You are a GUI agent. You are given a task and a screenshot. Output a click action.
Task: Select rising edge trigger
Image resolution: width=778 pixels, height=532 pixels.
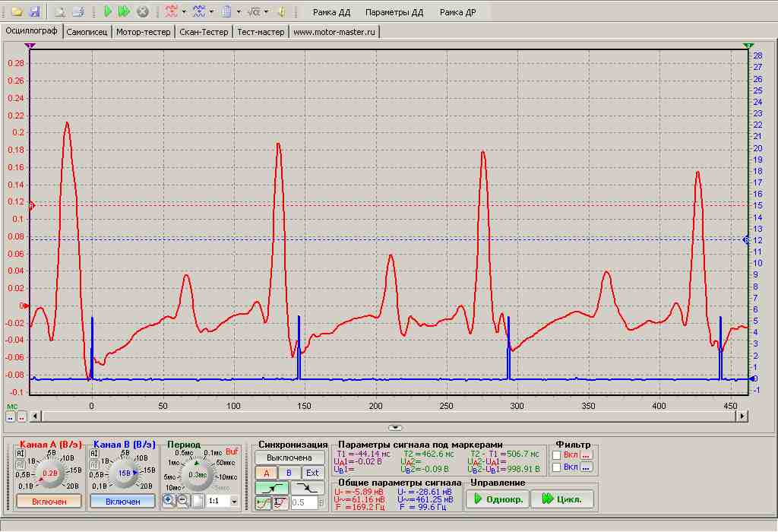click(x=272, y=489)
